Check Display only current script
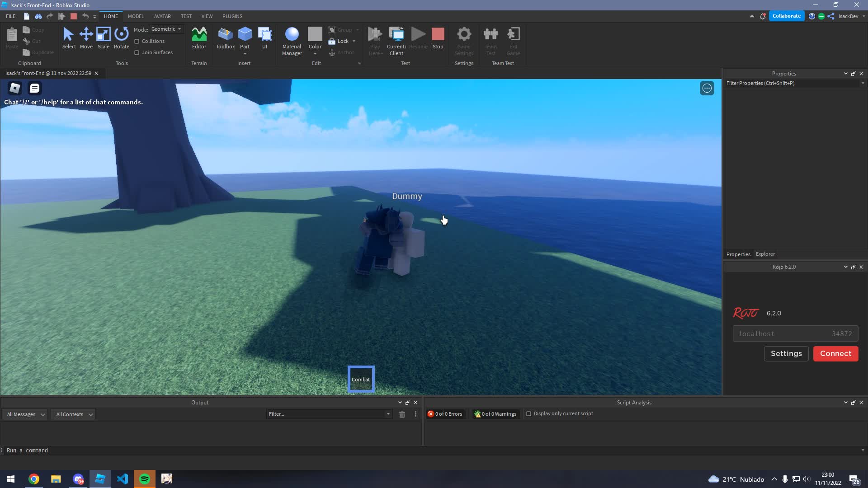Screen dimensions: 868x488 click(528, 414)
